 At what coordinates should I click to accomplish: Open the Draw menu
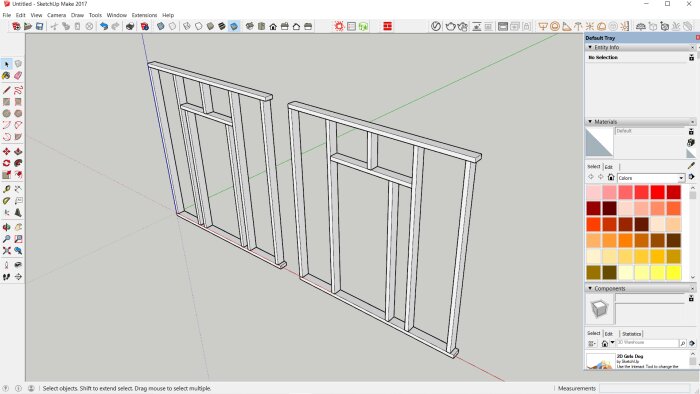tap(77, 15)
